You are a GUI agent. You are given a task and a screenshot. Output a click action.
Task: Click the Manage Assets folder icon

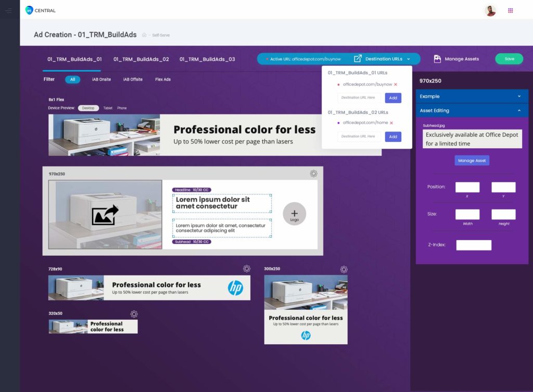(x=437, y=59)
